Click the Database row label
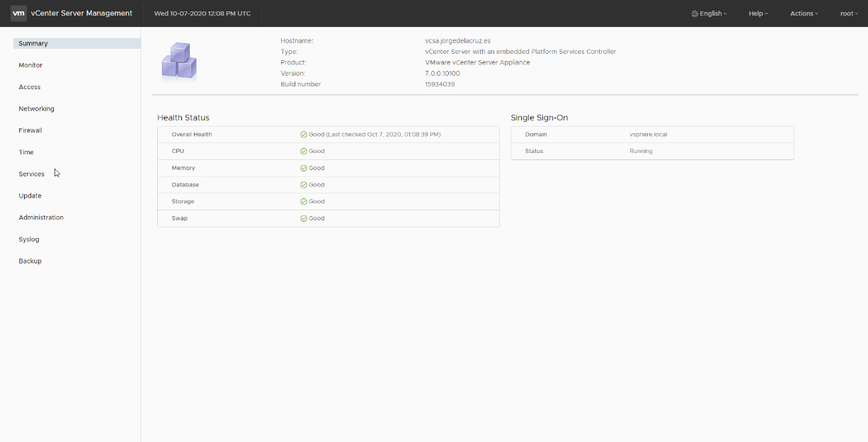 pyautogui.click(x=185, y=185)
